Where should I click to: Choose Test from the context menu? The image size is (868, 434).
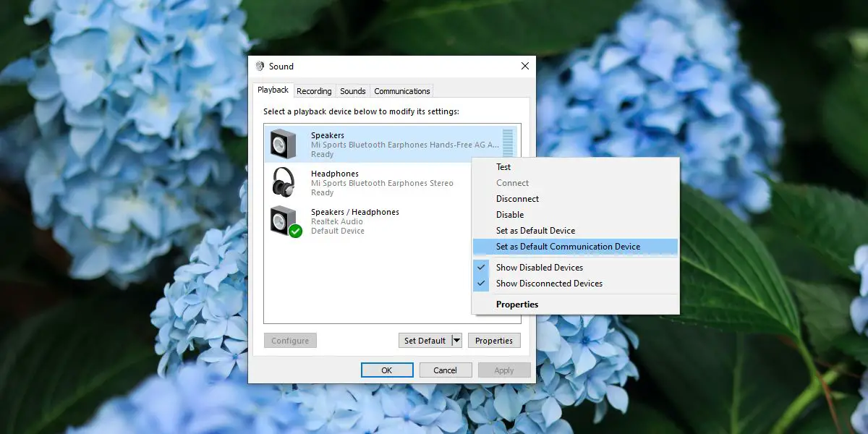575,167
